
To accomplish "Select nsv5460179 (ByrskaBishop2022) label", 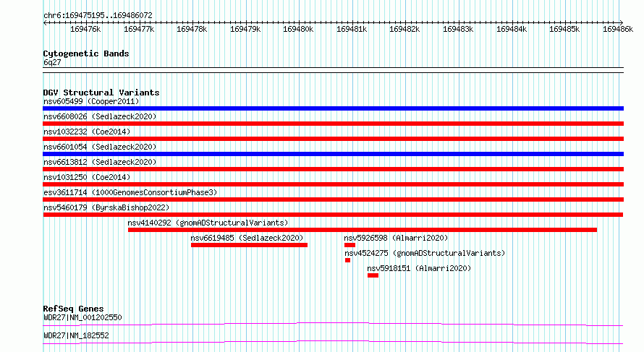I will pyautogui.click(x=106, y=207).
